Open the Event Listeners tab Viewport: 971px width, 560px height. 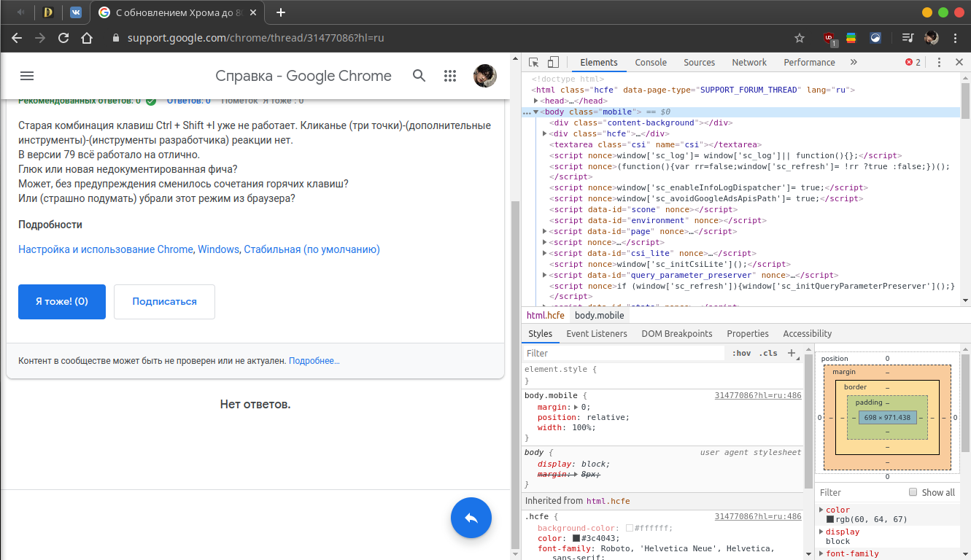pos(596,334)
